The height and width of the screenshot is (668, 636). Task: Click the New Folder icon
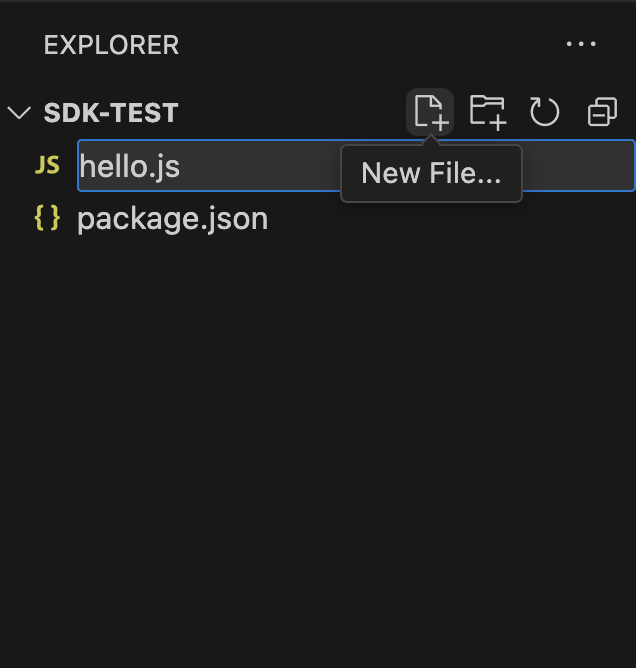click(x=487, y=111)
